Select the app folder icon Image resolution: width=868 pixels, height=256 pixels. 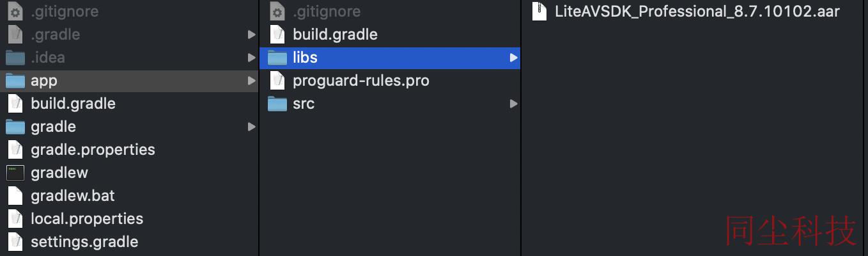pos(15,81)
